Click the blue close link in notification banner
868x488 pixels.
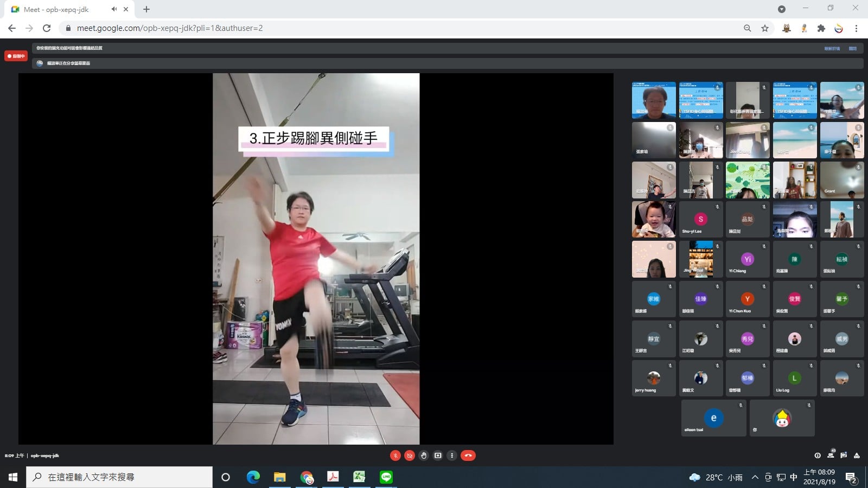[853, 48]
